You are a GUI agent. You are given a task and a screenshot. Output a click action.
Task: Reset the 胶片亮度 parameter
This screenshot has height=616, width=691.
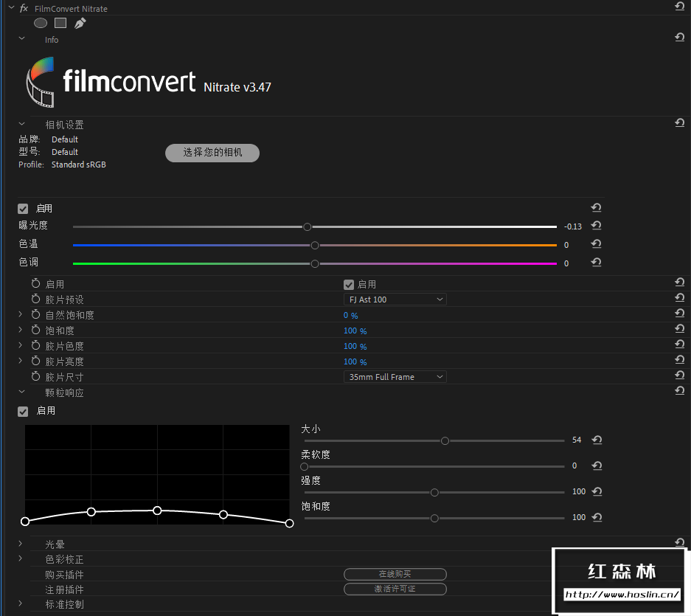click(x=679, y=360)
